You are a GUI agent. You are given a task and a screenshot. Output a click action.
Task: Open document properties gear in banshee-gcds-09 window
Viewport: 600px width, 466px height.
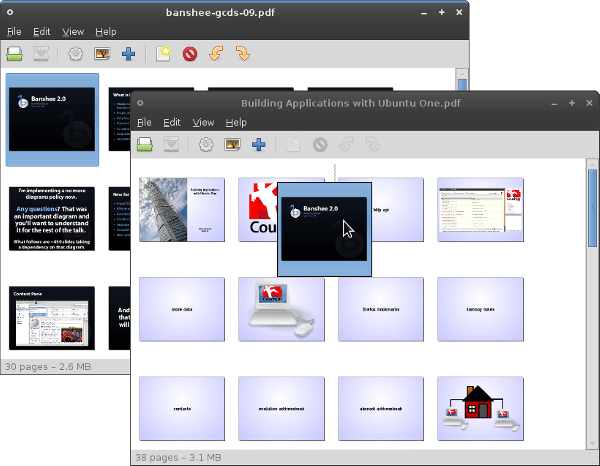74,54
